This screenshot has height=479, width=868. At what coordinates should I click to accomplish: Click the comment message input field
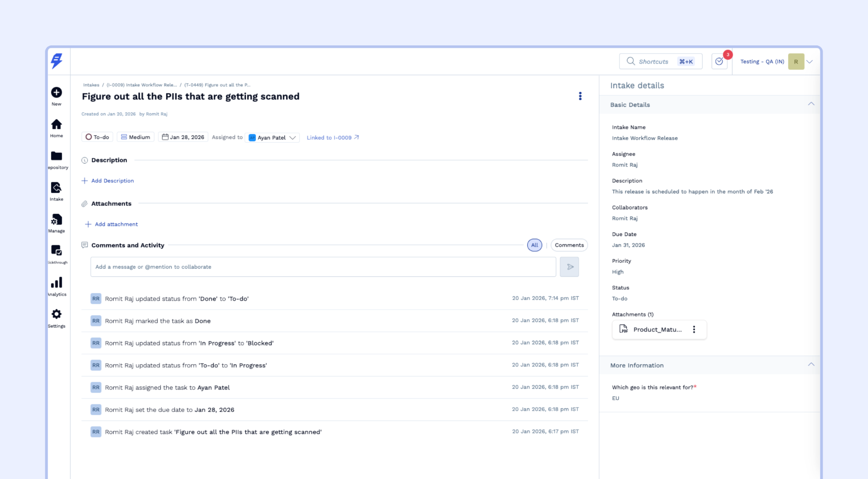(x=323, y=267)
